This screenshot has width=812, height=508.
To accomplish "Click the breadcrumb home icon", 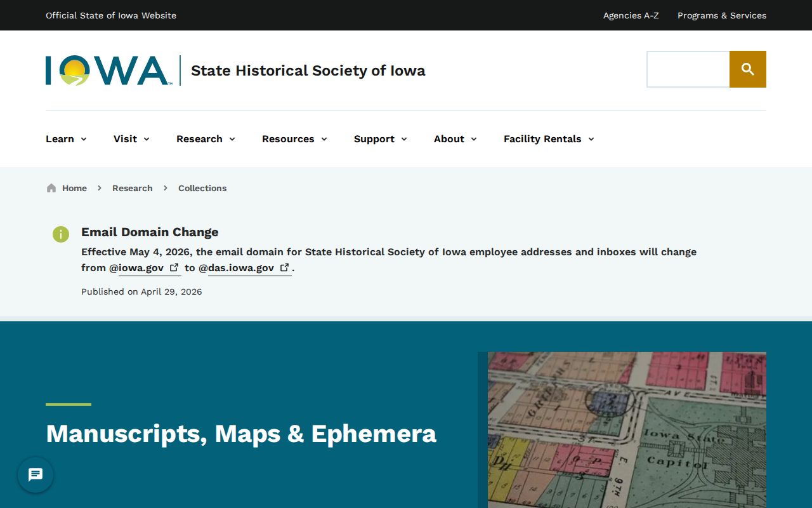I will 51,188.
